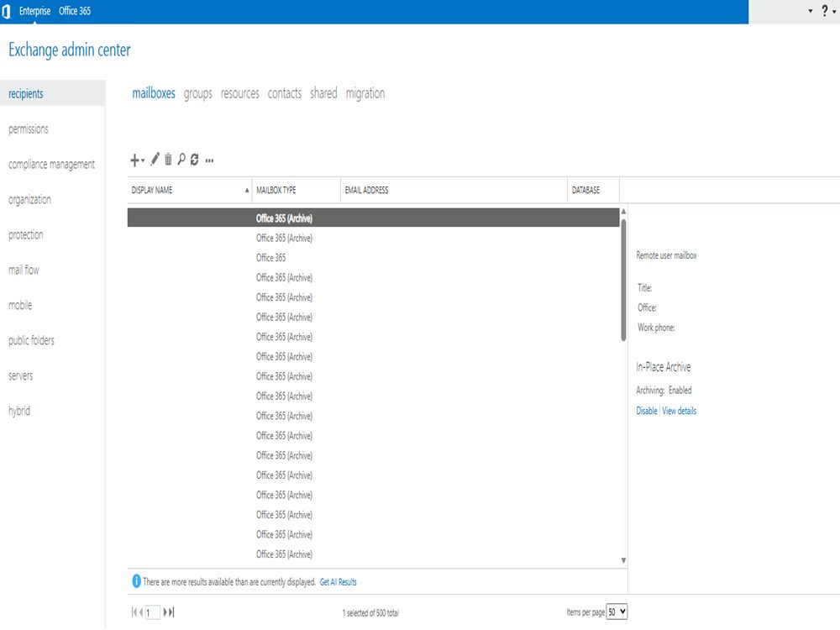Switch to the mailboxes tab

pos(154,93)
